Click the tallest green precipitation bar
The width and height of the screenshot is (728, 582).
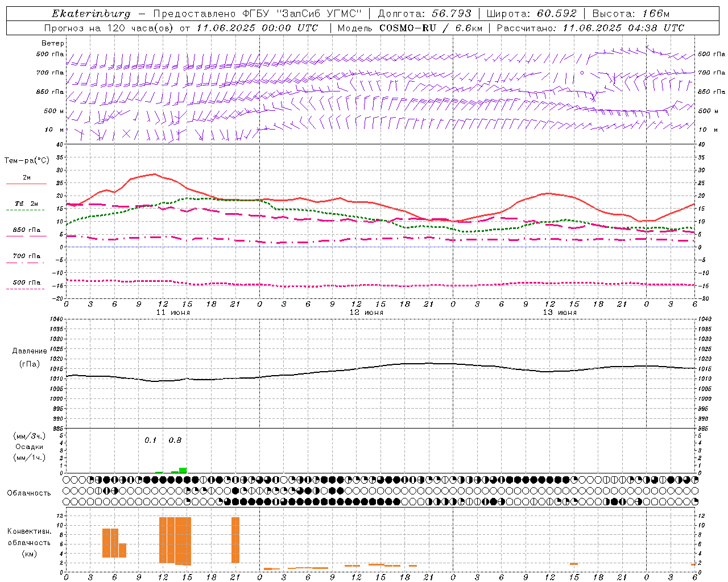tap(183, 470)
